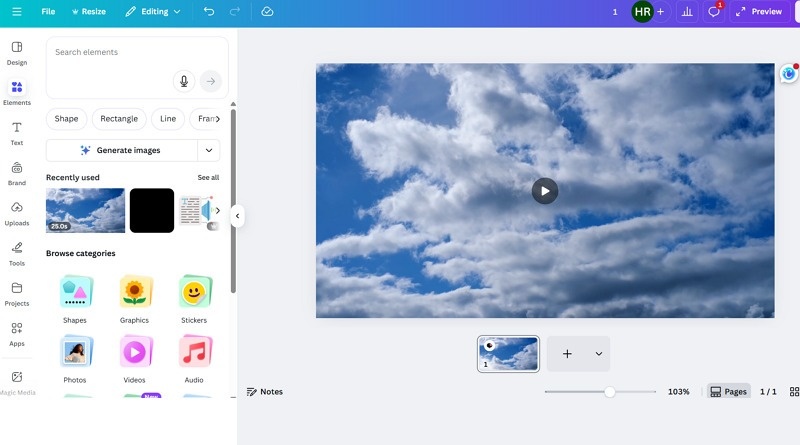Open the Projects panel
The height and width of the screenshot is (445, 800).
tap(17, 294)
